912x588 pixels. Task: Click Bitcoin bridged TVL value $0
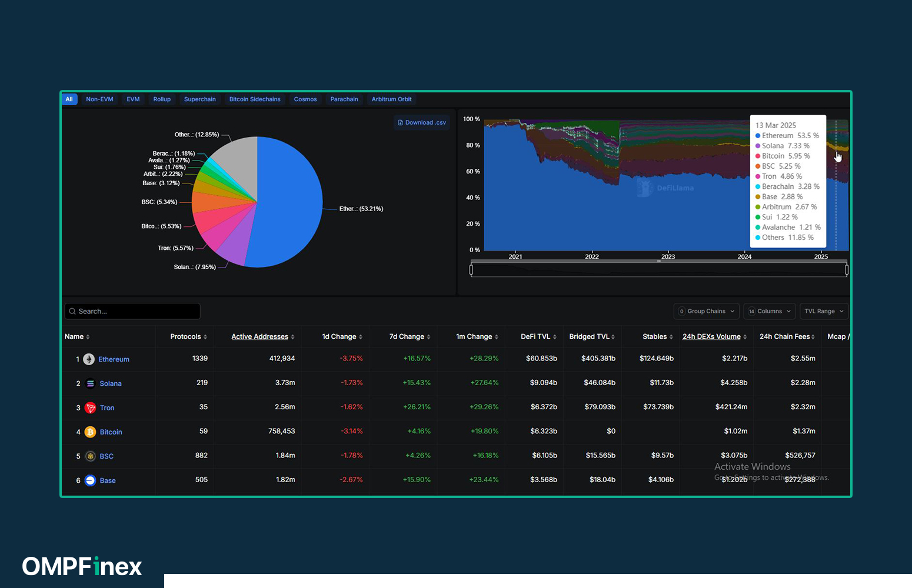(611, 432)
